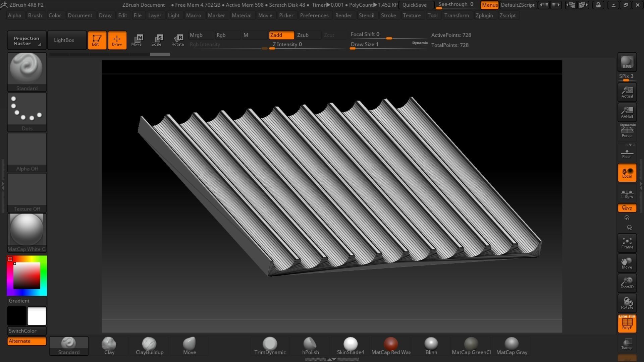
Task: Adjust the See-through slider
Action: point(457,5)
